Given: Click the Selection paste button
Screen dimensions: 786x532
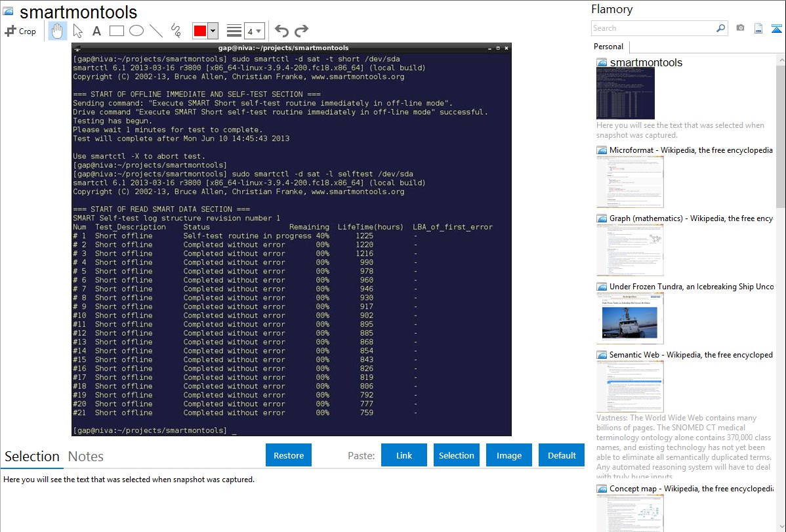Looking at the screenshot, I should pos(456,455).
